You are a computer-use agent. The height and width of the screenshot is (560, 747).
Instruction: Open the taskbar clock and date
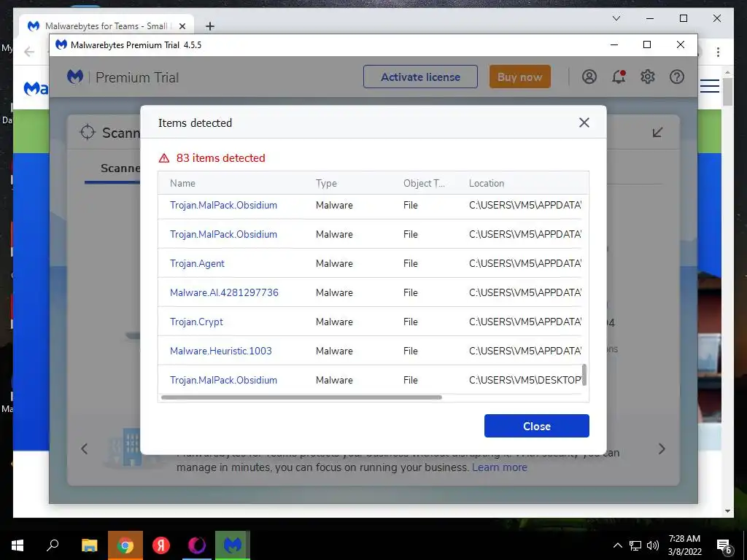(x=684, y=545)
